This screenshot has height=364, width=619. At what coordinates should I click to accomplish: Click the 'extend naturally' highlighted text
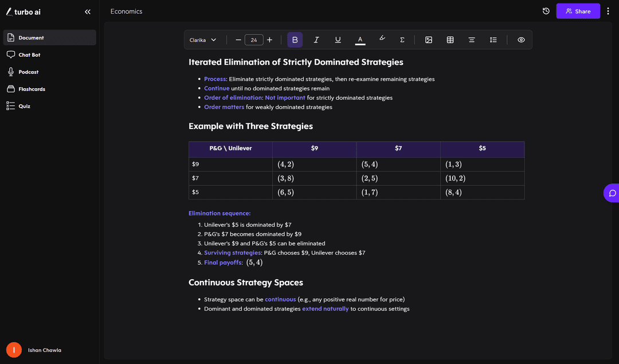point(326,309)
